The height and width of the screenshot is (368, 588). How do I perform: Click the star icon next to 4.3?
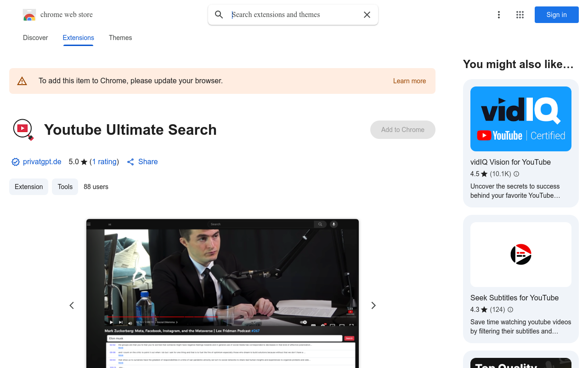[x=484, y=310]
